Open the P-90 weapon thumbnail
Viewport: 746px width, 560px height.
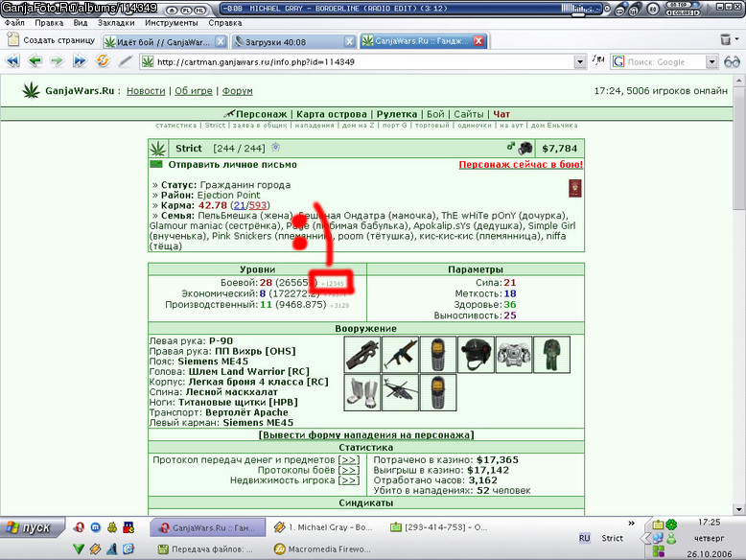[362, 354]
